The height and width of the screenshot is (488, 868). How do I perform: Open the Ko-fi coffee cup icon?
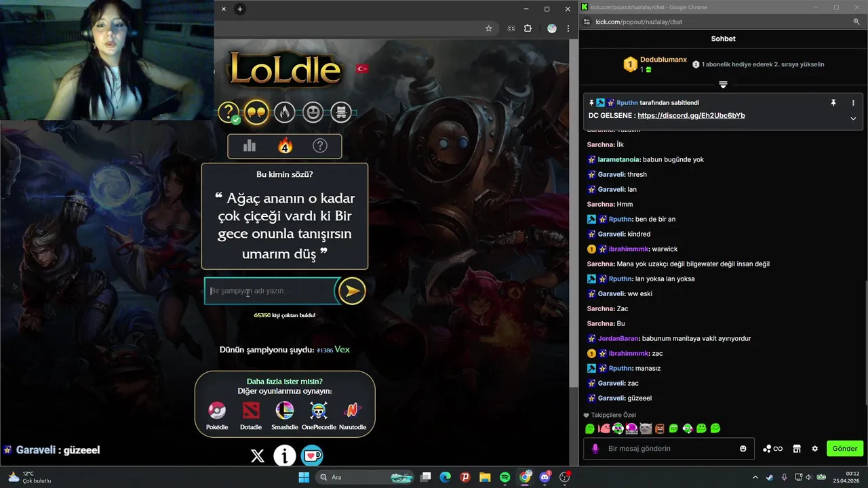coord(312,456)
